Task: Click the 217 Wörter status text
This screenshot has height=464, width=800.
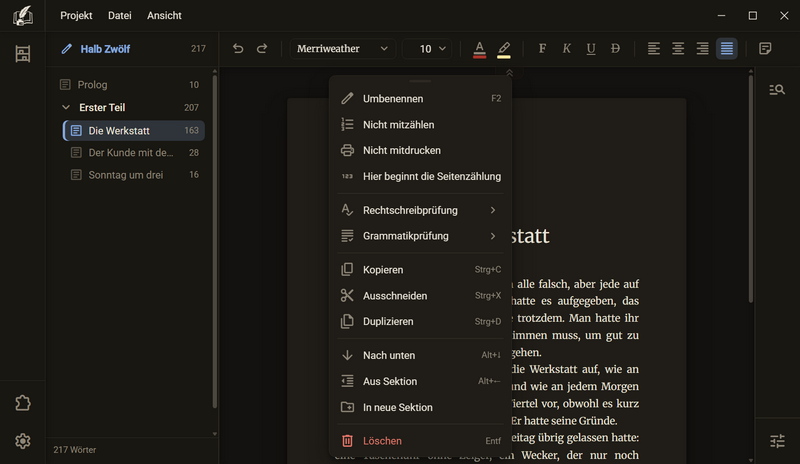Action: pyautogui.click(x=74, y=450)
